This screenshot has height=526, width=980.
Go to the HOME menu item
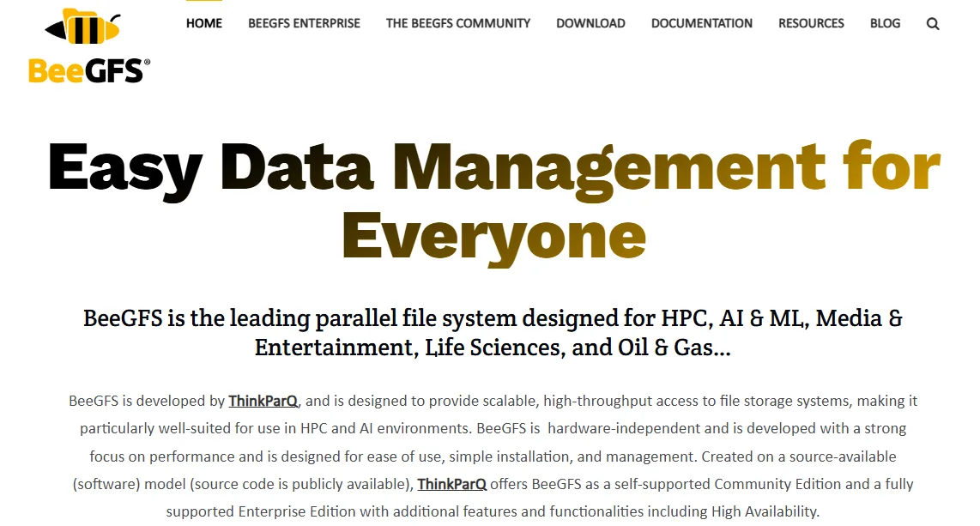coord(204,23)
